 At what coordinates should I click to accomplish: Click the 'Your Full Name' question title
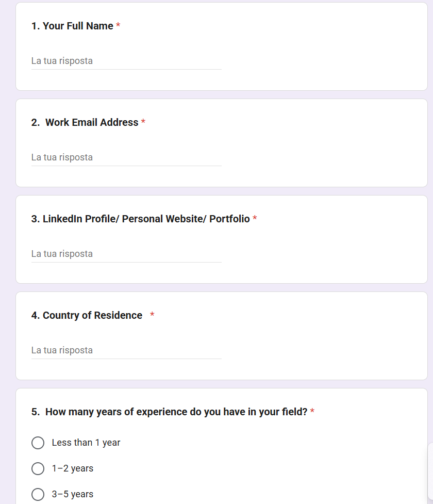click(72, 26)
